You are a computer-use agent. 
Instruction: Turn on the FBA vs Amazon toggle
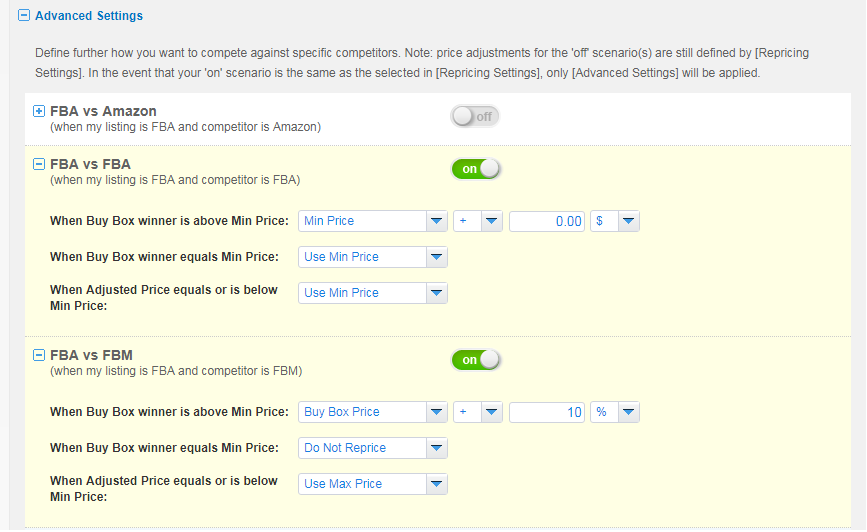[x=475, y=117]
